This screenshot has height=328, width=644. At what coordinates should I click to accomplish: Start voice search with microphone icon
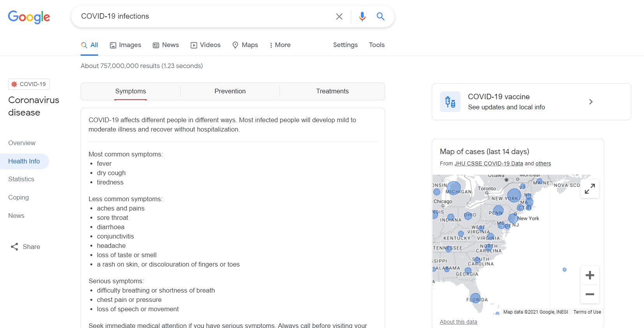(362, 16)
